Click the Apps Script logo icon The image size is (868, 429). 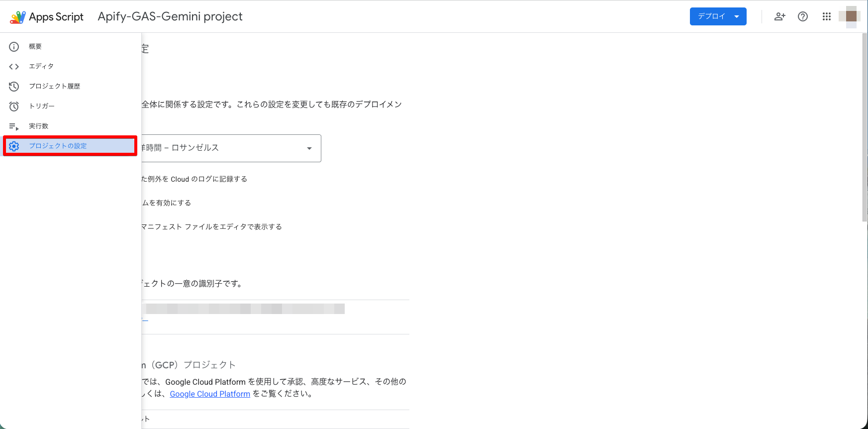pos(18,17)
